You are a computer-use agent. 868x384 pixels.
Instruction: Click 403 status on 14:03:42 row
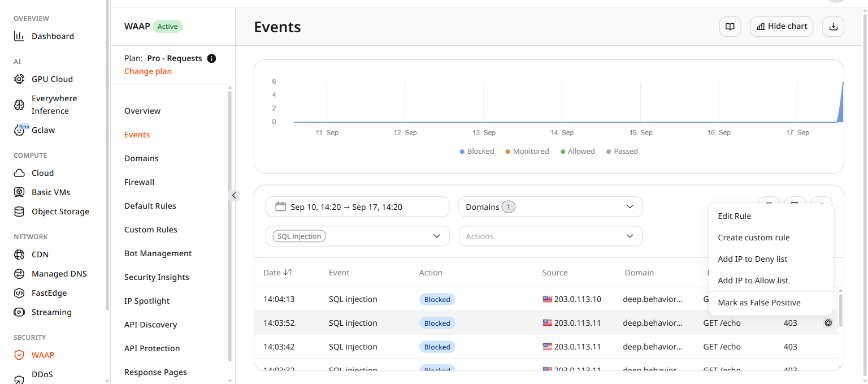(790, 347)
